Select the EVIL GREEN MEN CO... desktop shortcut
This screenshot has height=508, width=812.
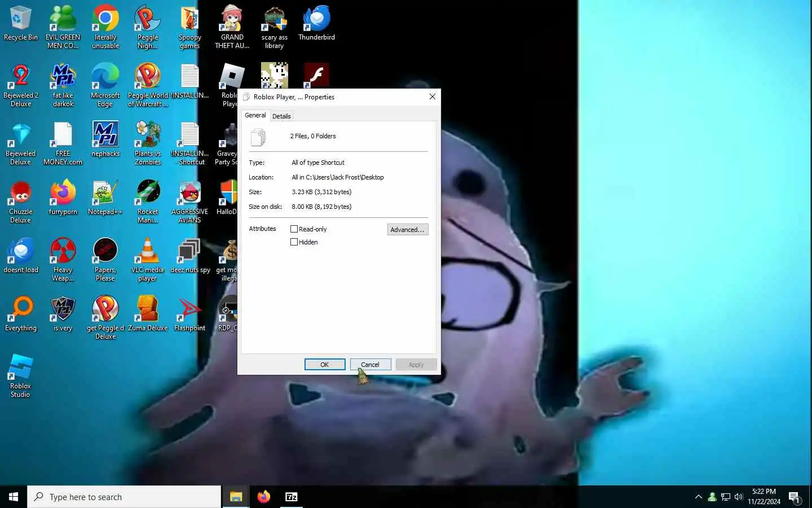tap(63, 27)
